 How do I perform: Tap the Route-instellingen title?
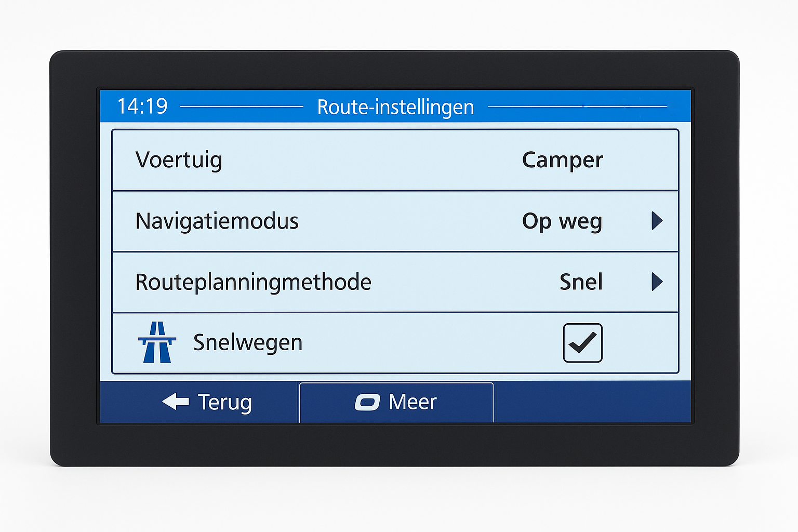pos(395,107)
